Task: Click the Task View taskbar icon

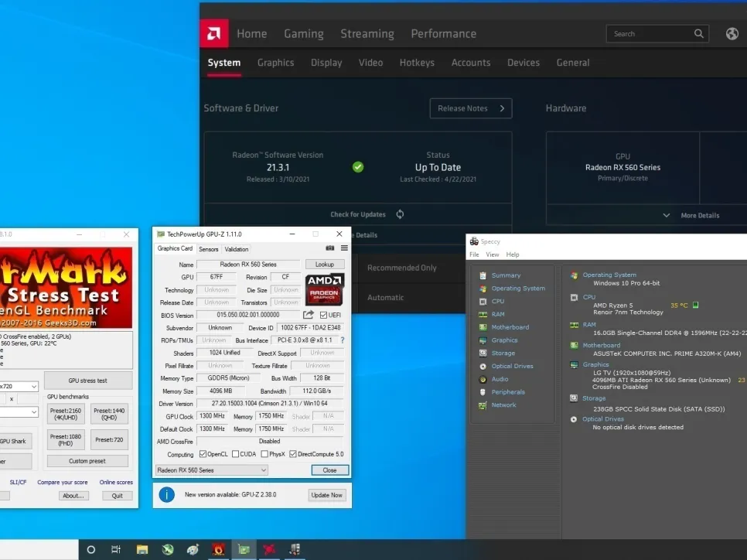Action: 116,549
